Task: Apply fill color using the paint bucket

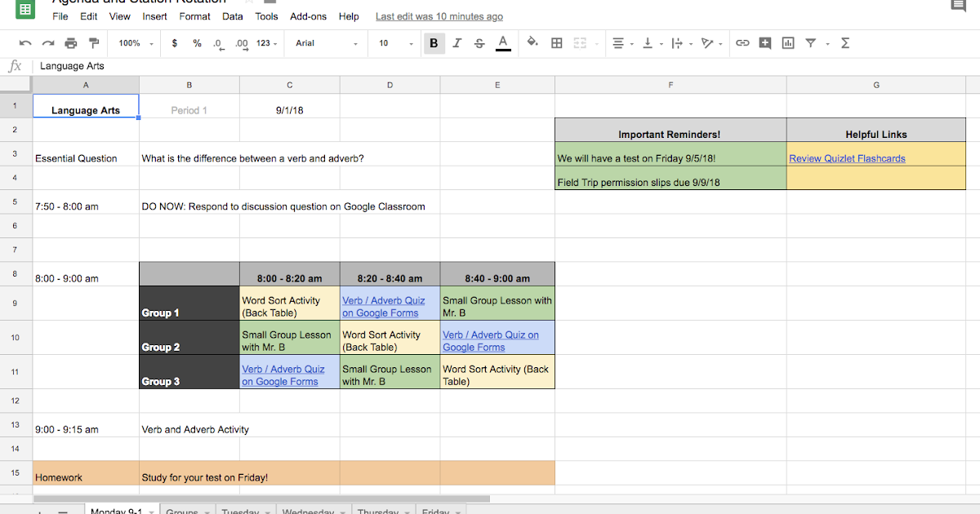Action: (531, 42)
